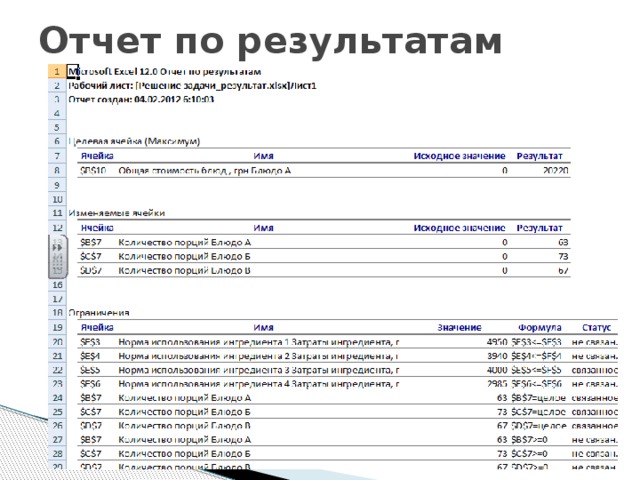
Task: Select the formula '$C$7=целое'
Action: click(539, 412)
